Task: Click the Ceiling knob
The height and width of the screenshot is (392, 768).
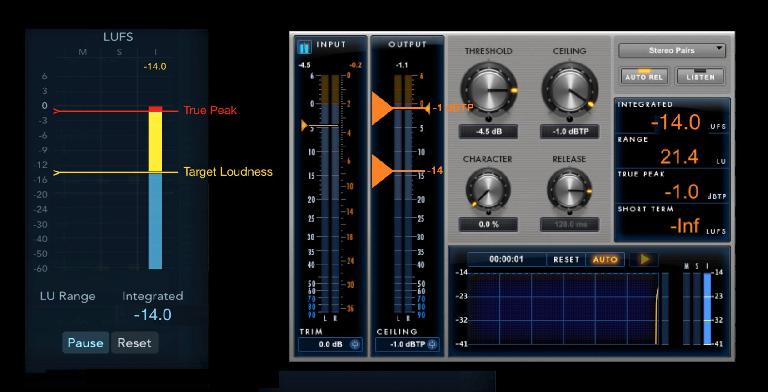Action: point(569,90)
